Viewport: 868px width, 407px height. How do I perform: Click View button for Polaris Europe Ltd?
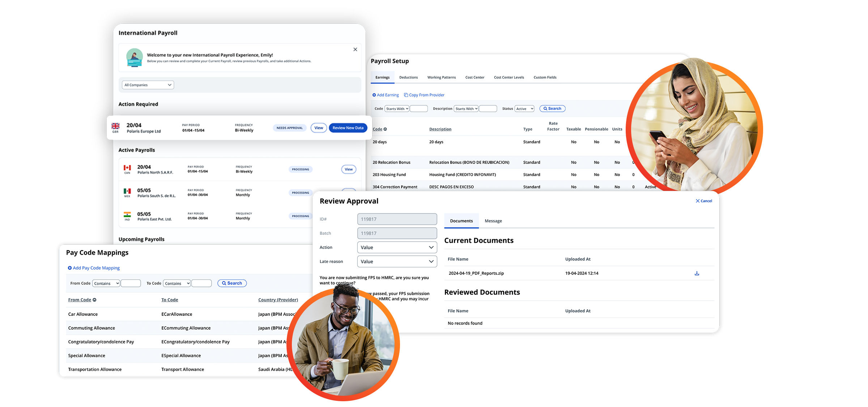(319, 128)
